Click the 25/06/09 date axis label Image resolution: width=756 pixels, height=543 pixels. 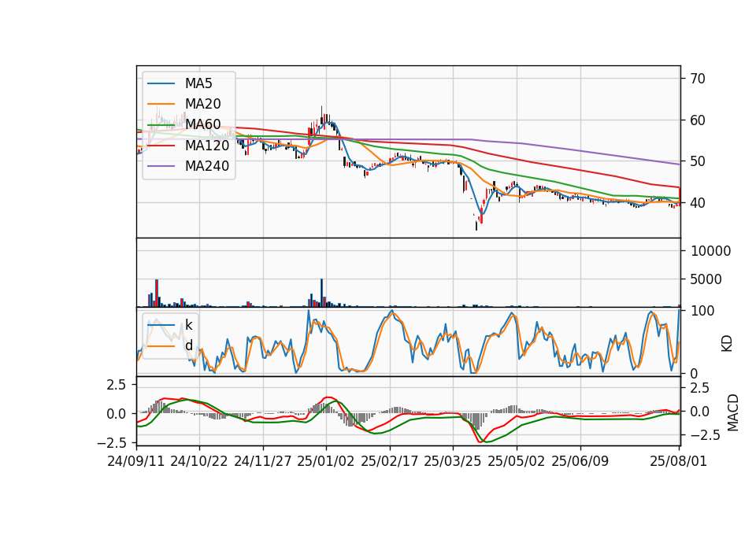pyautogui.click(x=580, y=461)
